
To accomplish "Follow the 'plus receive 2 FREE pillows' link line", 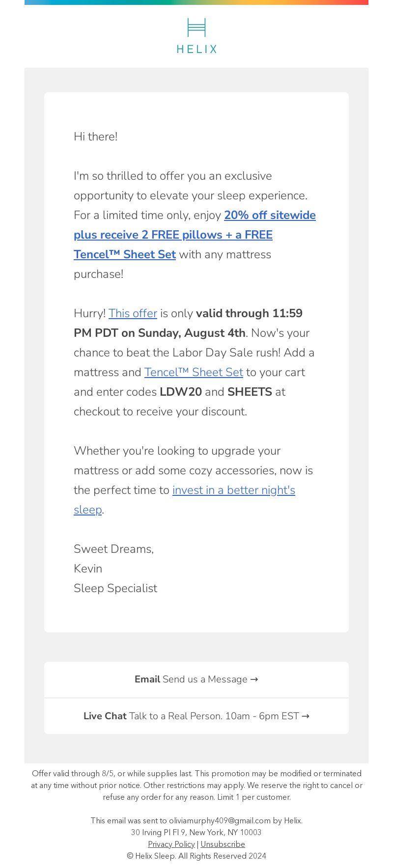I will (173, 235).
